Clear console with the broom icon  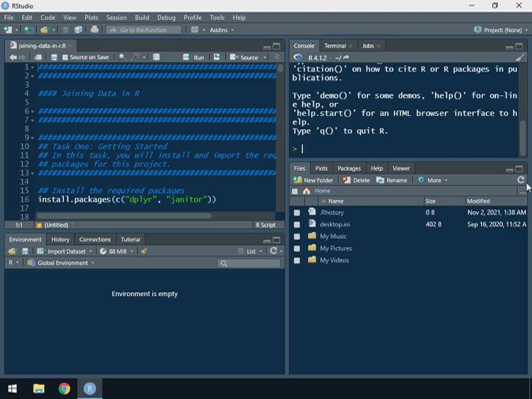[x=519, y=58]
